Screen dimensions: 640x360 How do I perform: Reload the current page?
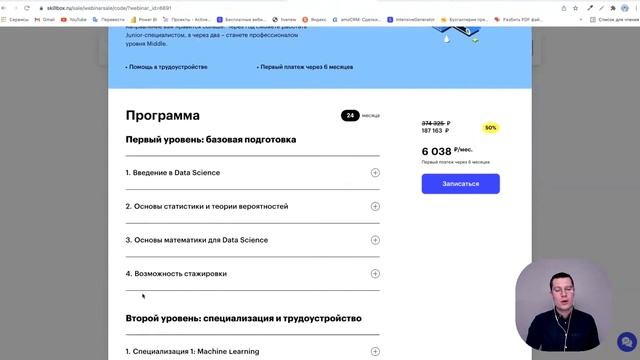[x=27, y=8]
